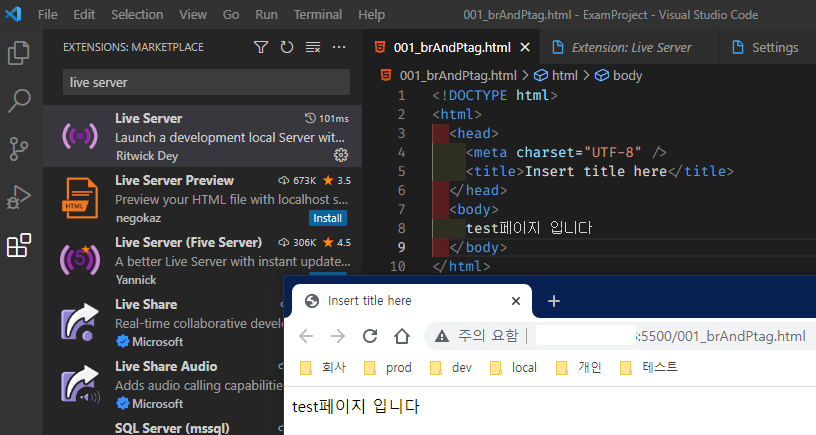Switch to the 001_brAndPtag.html editor tab
The image size is (816, 435).
pos(452,47)
